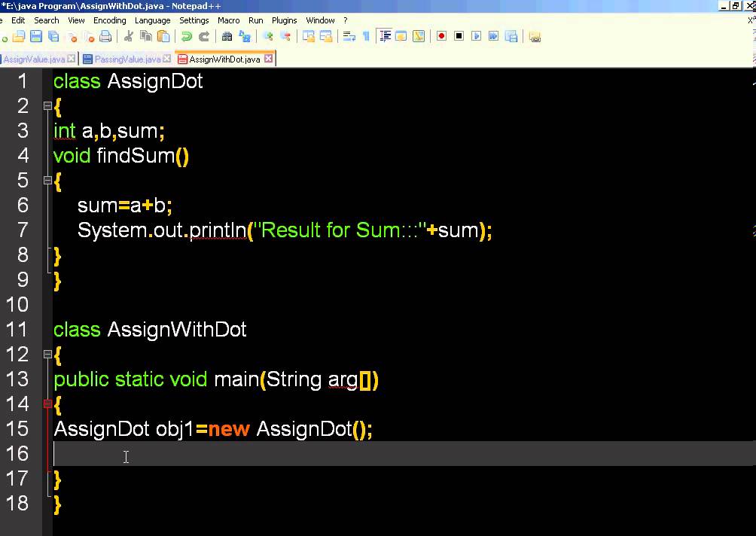Open the Search menu
The image size is (756, 536).
pos(46,20)
